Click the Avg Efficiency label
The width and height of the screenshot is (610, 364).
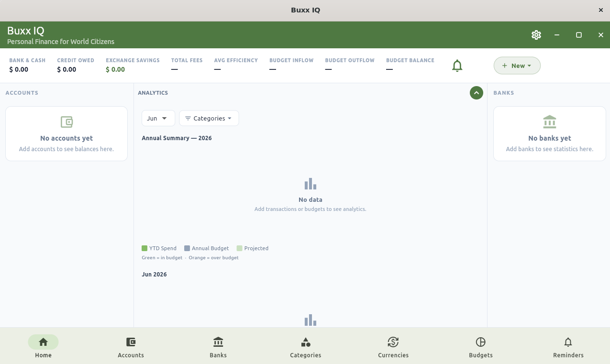(x=236, y=60)
